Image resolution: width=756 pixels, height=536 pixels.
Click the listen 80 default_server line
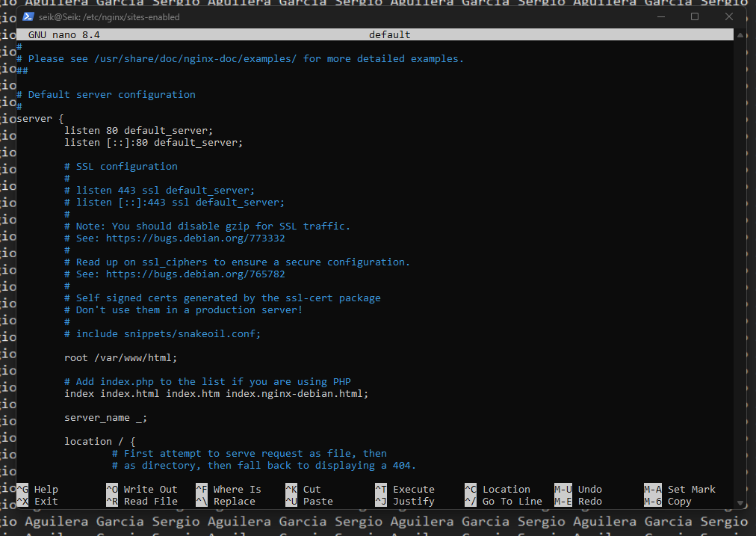coord(138,131)
